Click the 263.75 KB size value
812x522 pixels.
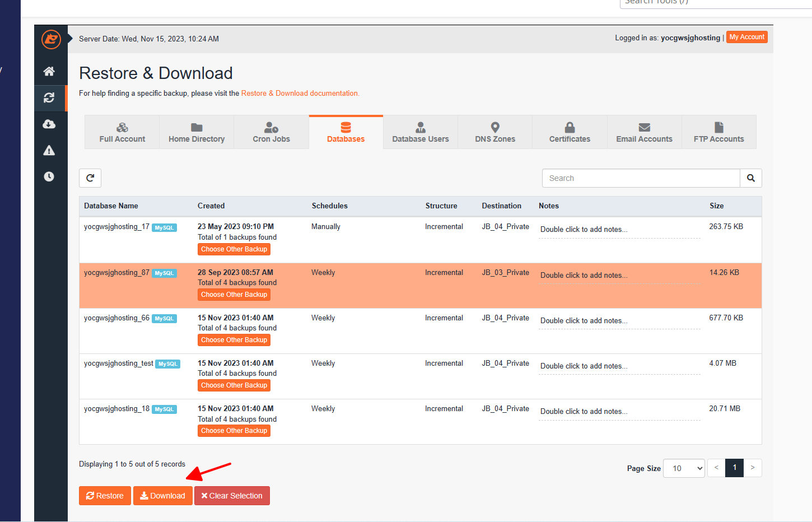point(726,227)
